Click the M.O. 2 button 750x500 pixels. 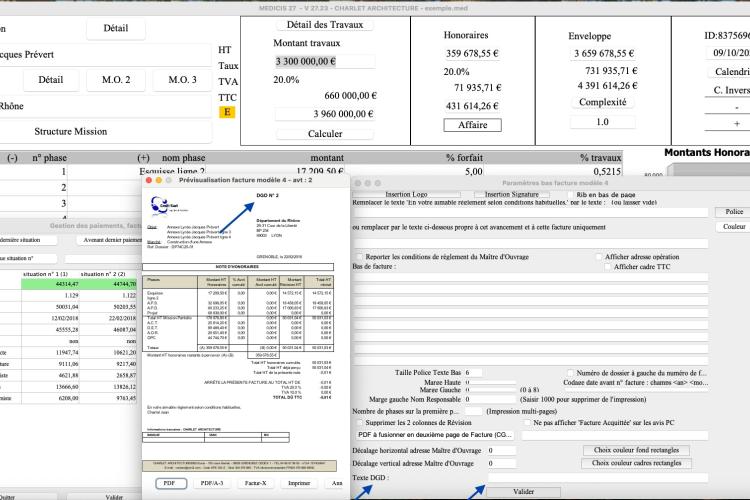coord(116,80)
